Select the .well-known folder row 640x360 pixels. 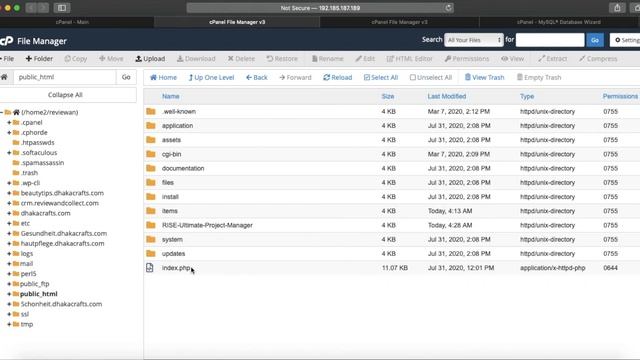[391, 111]
